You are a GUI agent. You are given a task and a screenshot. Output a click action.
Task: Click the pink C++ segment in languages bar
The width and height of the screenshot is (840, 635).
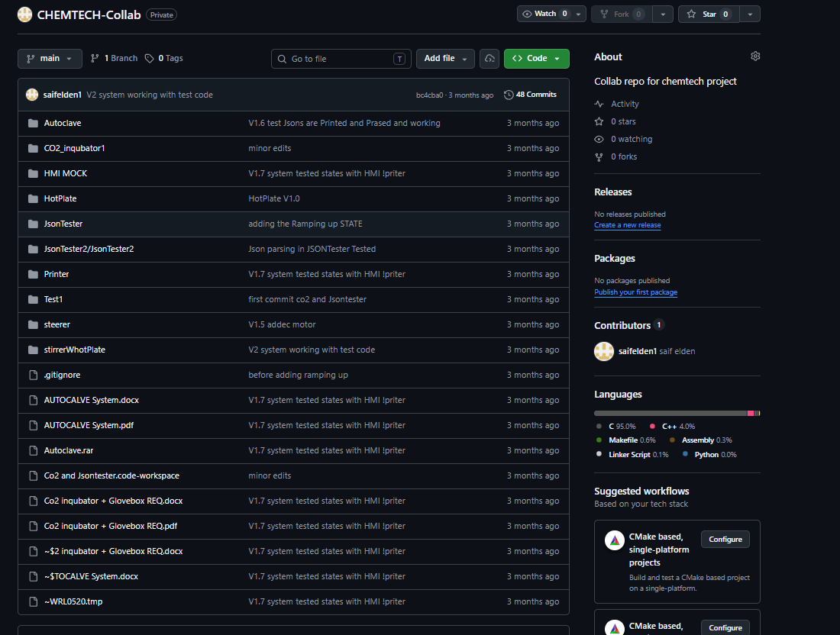coord(751,414)
